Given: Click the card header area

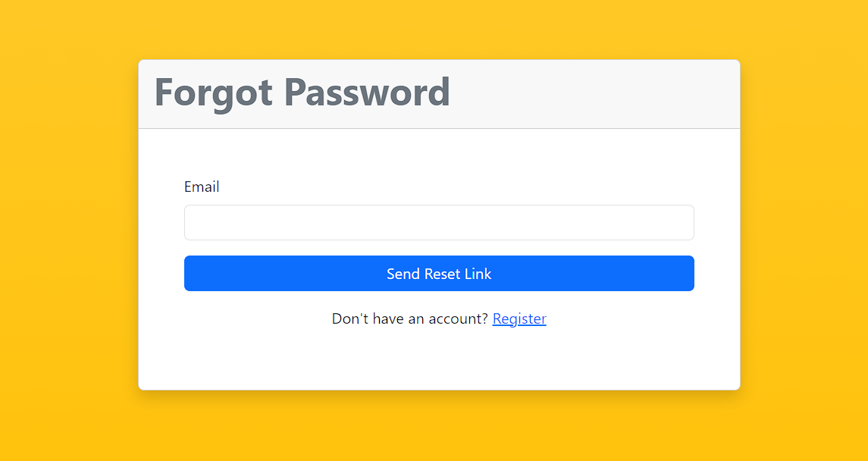Looking at the screenshot, I should (439, 93).
